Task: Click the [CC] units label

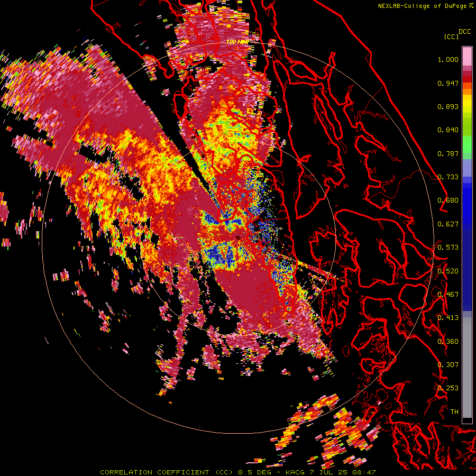Action: click(451, 36)
